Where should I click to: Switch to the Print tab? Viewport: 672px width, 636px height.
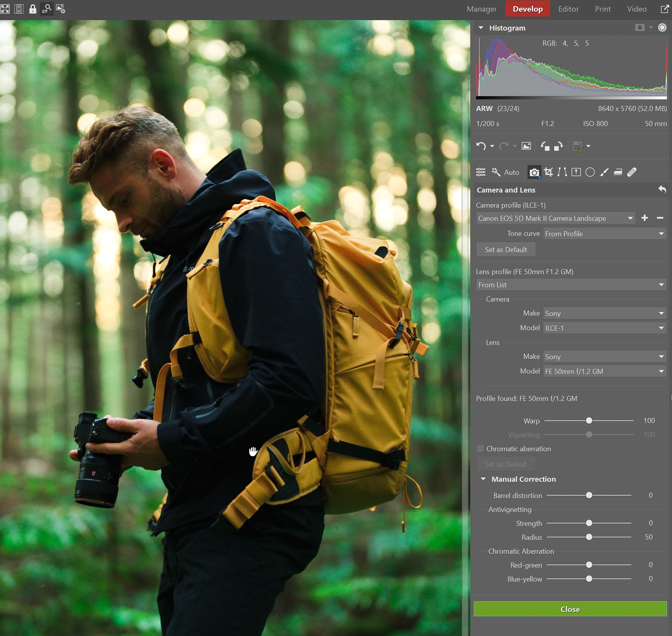[x=603, y=9]
